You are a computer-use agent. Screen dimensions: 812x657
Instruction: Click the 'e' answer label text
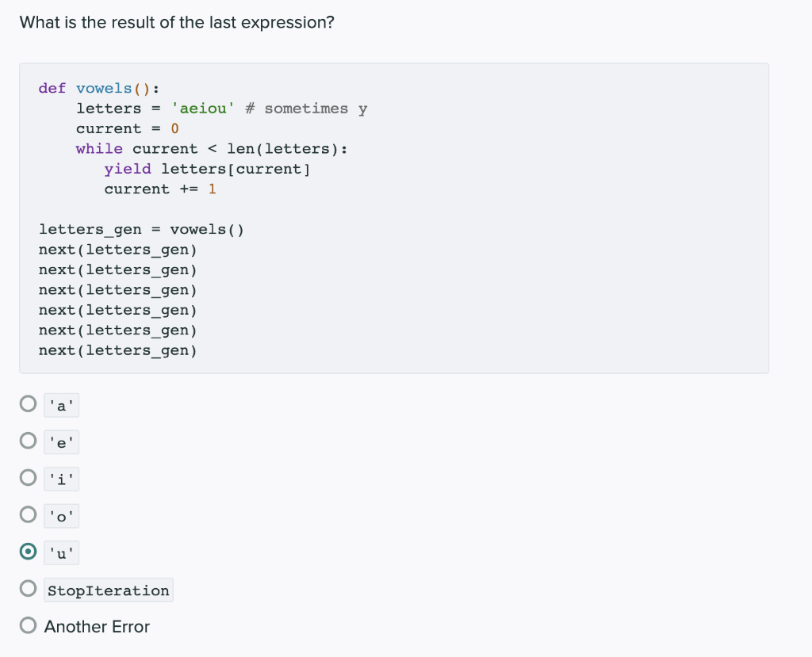click(61, 442)
